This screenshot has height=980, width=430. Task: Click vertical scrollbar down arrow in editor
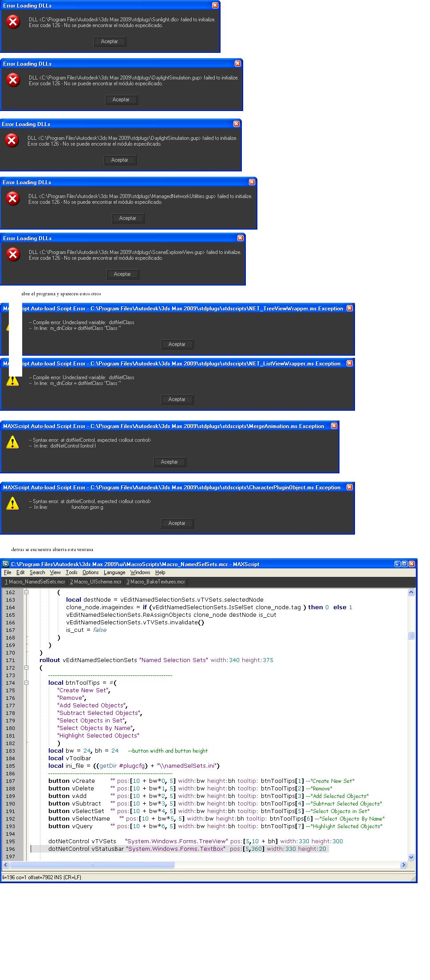tap(411, 857)
